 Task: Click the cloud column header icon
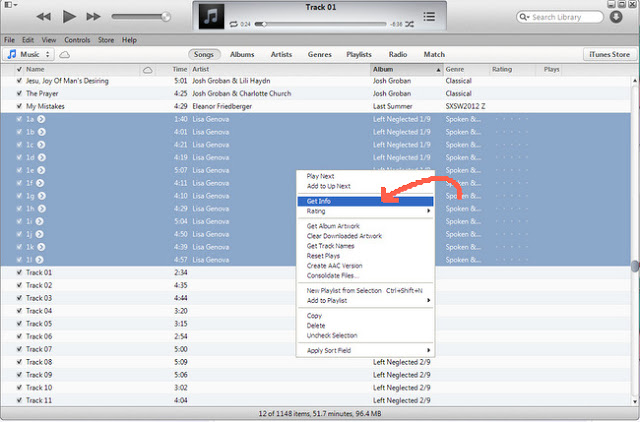tap(147, 70)
